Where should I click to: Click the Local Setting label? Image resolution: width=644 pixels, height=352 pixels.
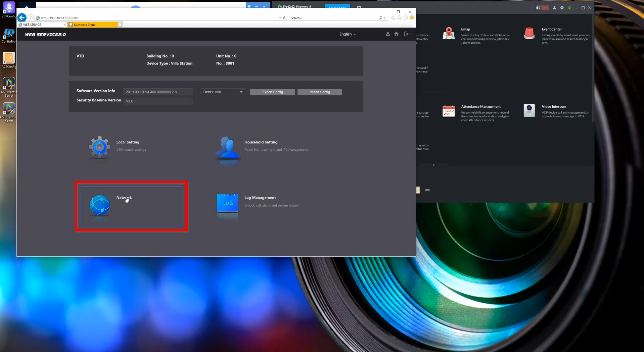tap(128, 142)
